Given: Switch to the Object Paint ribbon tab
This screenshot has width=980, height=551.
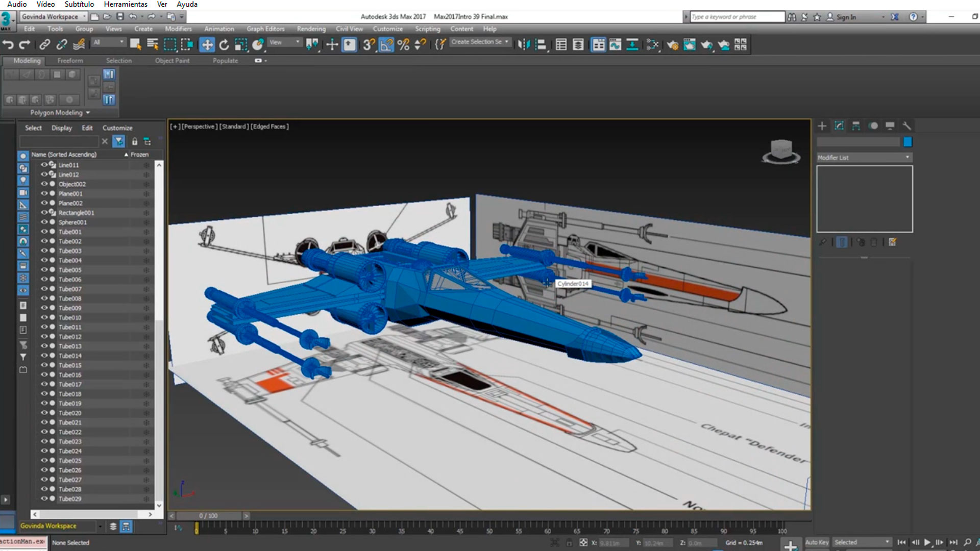Looking at the screenshot, I should [x=172, y=61].
